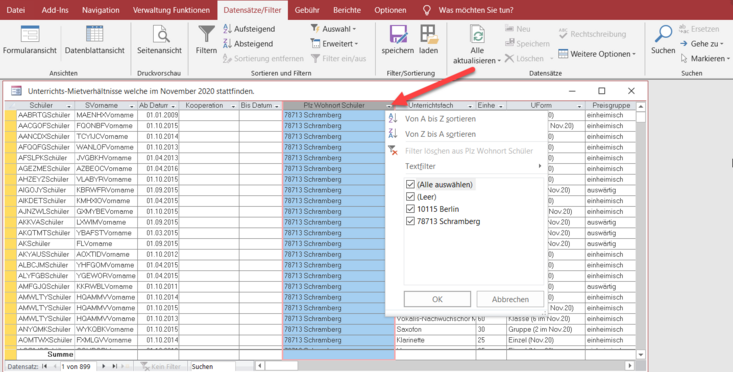
Task: Click horizontal scrollbar right arrow
Action: 630,366
